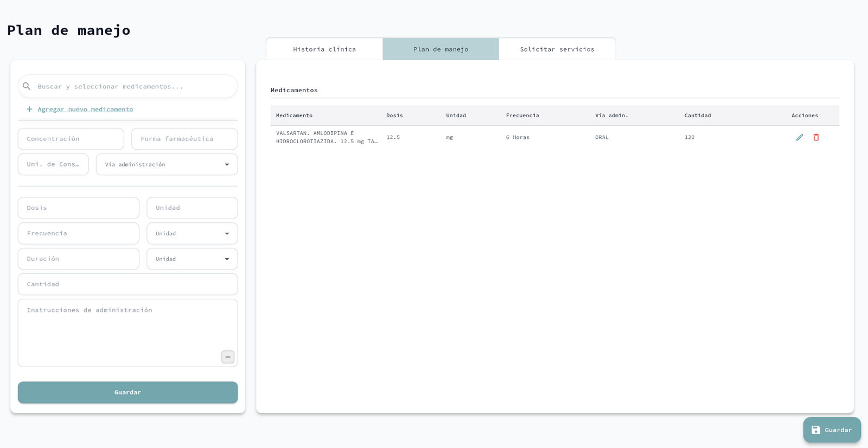This screenshot has width=868, height=448.
Task: Select the Plan de manejo tab
Action: 441,49
